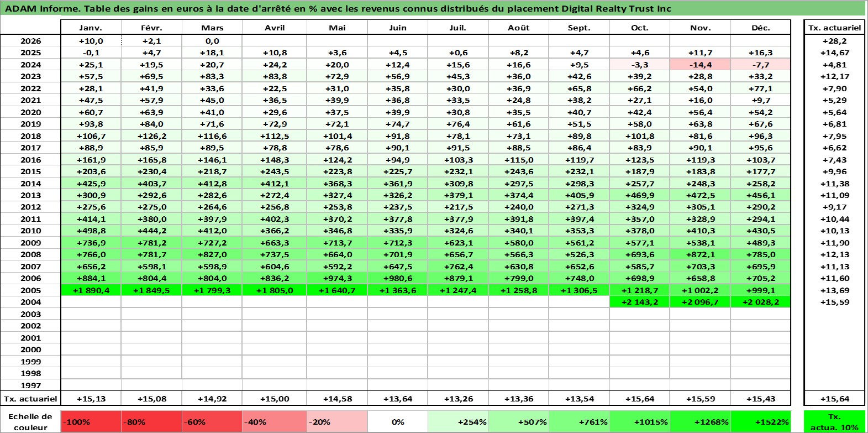This screenshot has width=868, height=433.
Task: Click the +974,3 cell in May 2006
Action: [x=337, y=278]
